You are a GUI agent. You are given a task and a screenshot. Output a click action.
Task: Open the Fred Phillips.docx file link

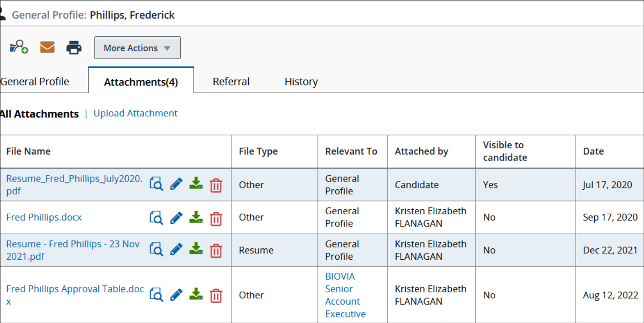(44, 217)
